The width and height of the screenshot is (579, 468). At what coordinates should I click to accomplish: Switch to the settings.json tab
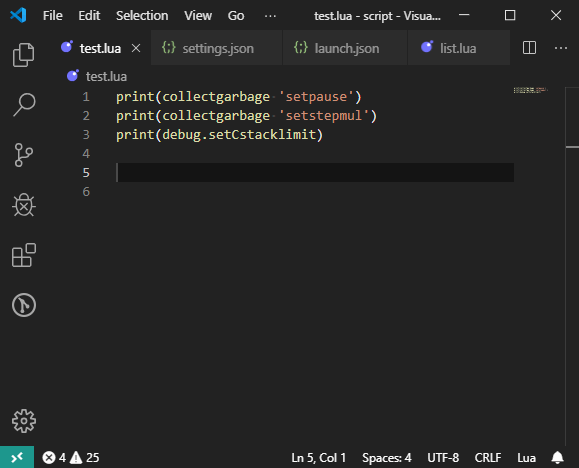216,48
